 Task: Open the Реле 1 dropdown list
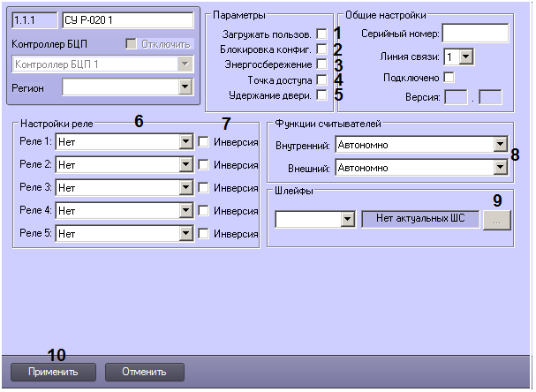coord(185,141)
